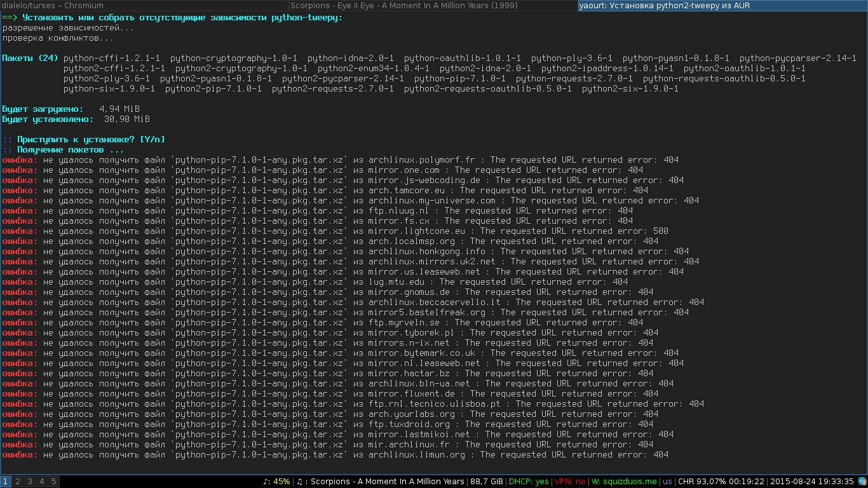Click the now-playing Scorpions track in status bar
Screen dimensions: 868x488
tap(381, 482)
